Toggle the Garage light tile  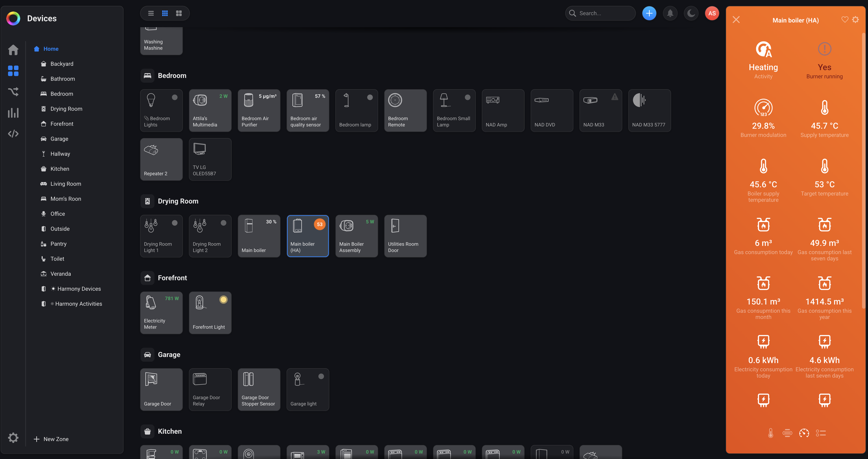point(307,389)
